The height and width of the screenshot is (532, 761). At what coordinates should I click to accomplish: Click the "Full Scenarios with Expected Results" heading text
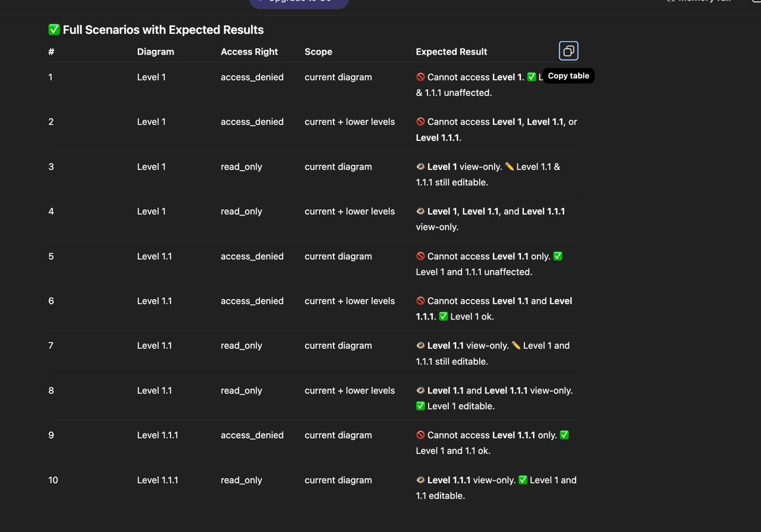(163, 30)
